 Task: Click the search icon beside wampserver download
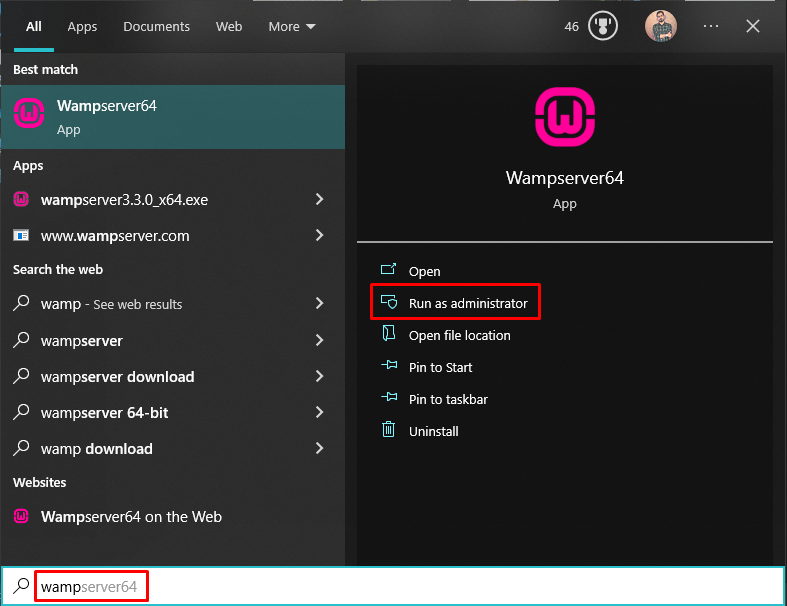pyautogui.click(x=21, y=376)
